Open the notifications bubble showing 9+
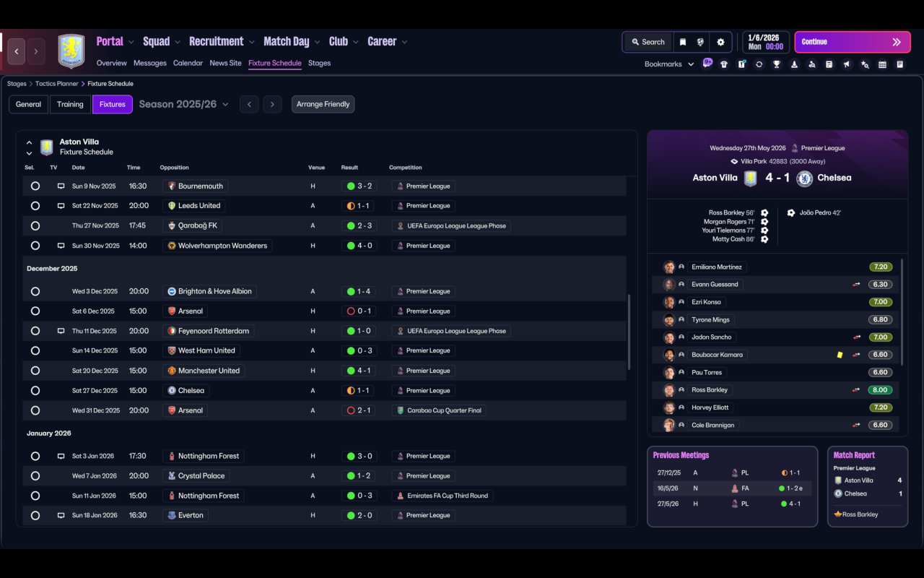Viewport: 924px width, 578px height. 707,63
